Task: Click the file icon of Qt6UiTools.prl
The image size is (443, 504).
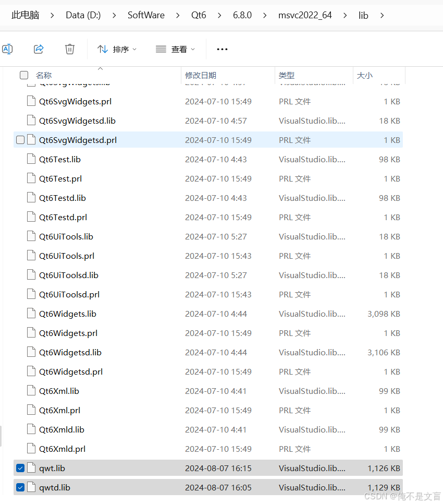Action: 31,256
